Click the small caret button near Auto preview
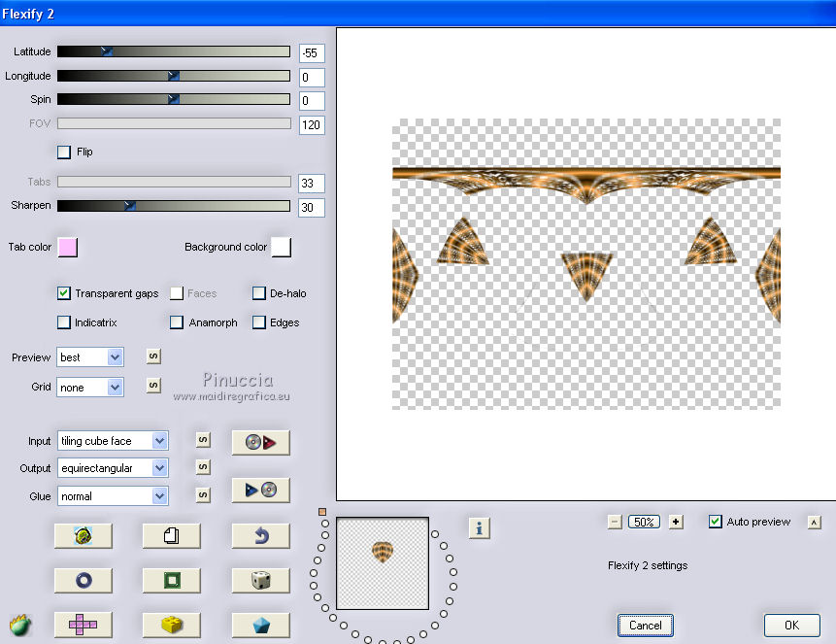836x644 pixels. point(814,523)
